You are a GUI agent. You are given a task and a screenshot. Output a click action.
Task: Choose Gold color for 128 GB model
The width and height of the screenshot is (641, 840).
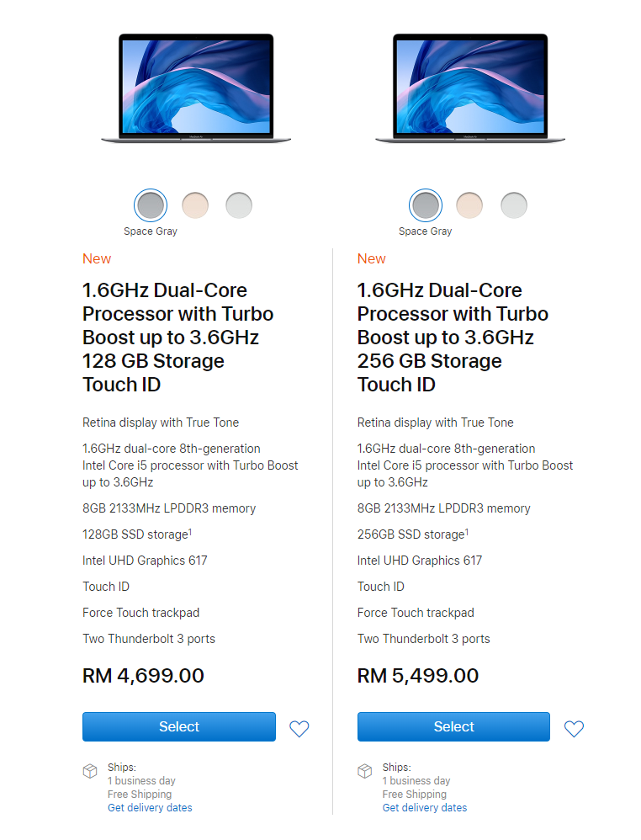click(195, 205)
